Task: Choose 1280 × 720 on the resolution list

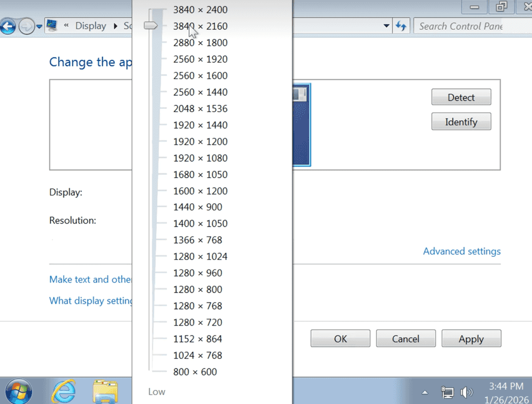Action: click(197, 322)
